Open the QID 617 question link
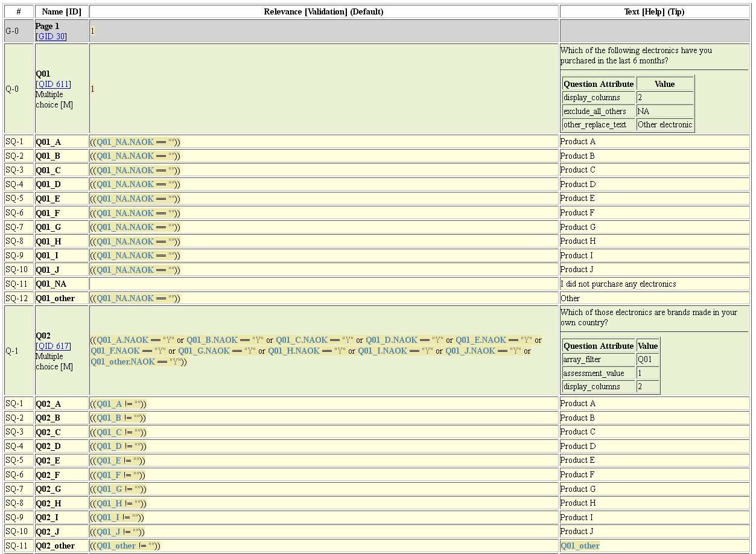This screenshot has width=756, height=554. click(54, 346)
